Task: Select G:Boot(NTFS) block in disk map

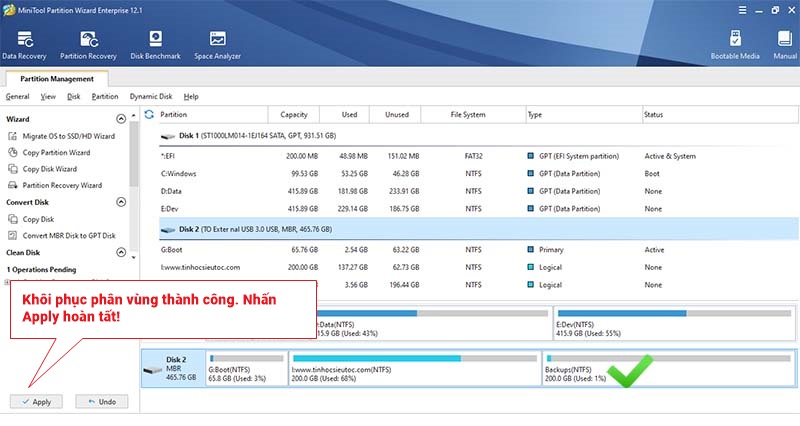Action: [x=246, y=368]
